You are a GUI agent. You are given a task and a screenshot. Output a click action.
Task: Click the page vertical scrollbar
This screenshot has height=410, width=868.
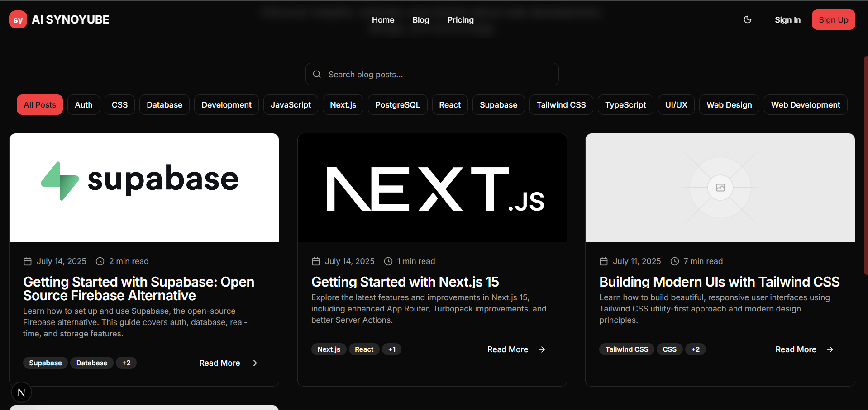click(866, 165)
